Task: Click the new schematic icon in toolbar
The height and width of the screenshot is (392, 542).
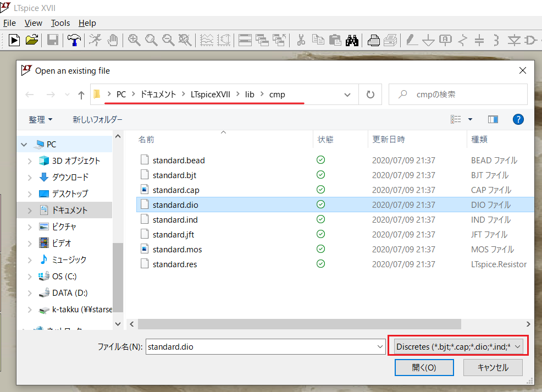Action: 14,40
